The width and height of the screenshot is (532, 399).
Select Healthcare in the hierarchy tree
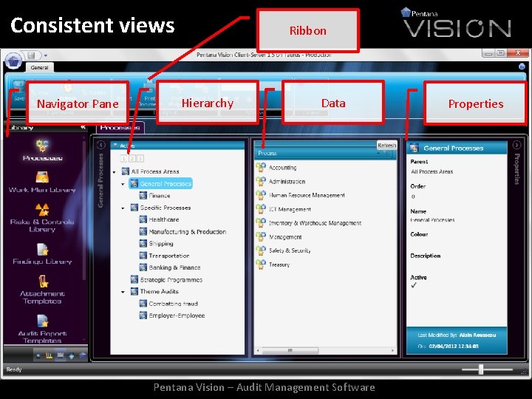pyautogui.click(x=163, y=219)
